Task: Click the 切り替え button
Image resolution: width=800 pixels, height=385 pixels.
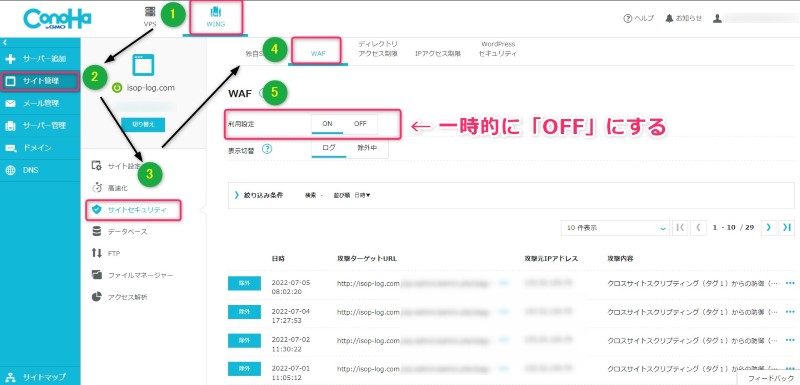Action: pos(143,124)
